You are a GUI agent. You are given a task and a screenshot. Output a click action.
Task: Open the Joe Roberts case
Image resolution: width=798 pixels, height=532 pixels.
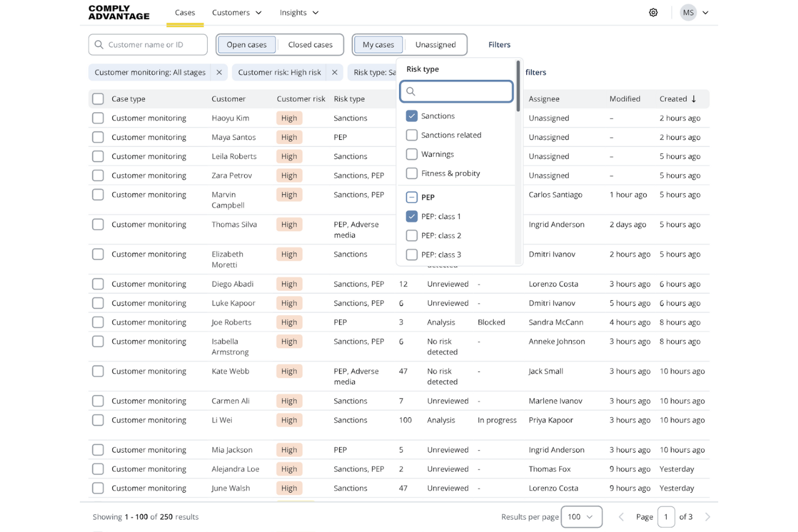[x=231, y=322]
